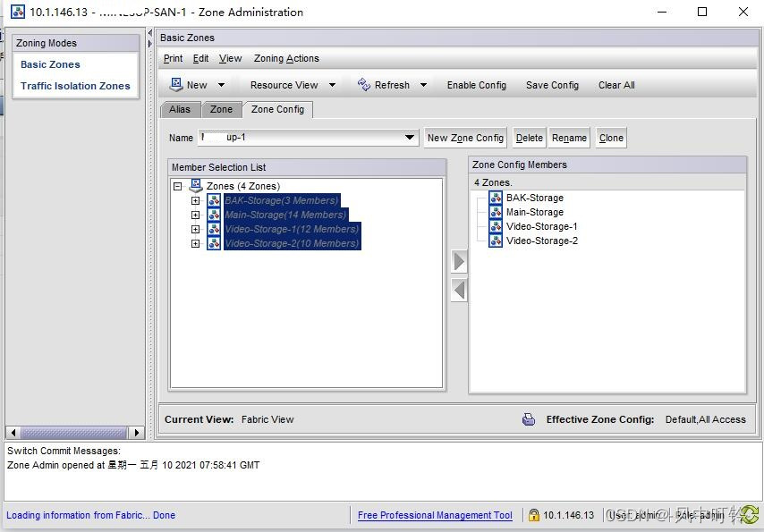Open the Print menu
The height and width of the screenshot is (532, 764).
coord(173,58)
